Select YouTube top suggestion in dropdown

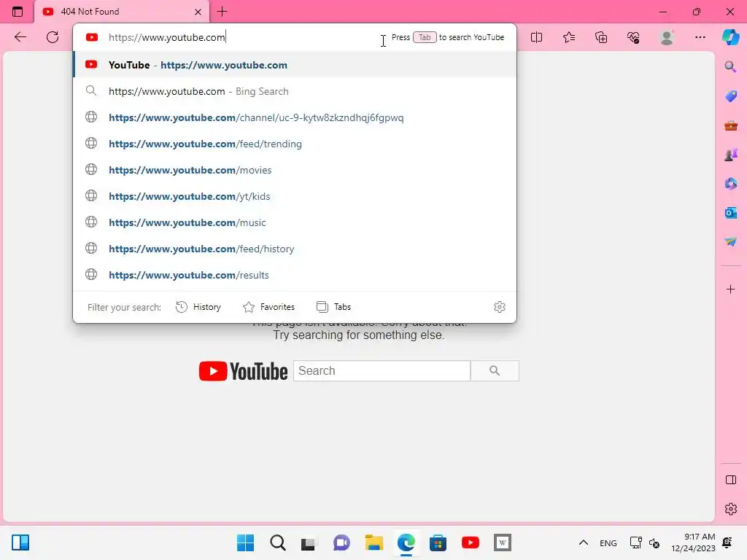(x=295, y=65)
